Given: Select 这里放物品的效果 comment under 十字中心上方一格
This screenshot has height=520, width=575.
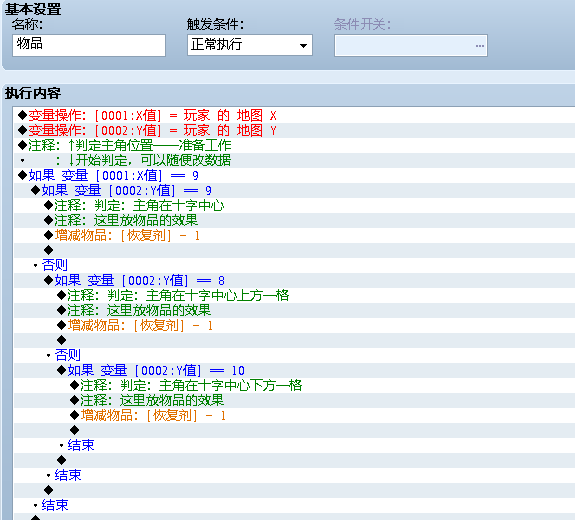Looking at the screenshot, I should point(134,311).
